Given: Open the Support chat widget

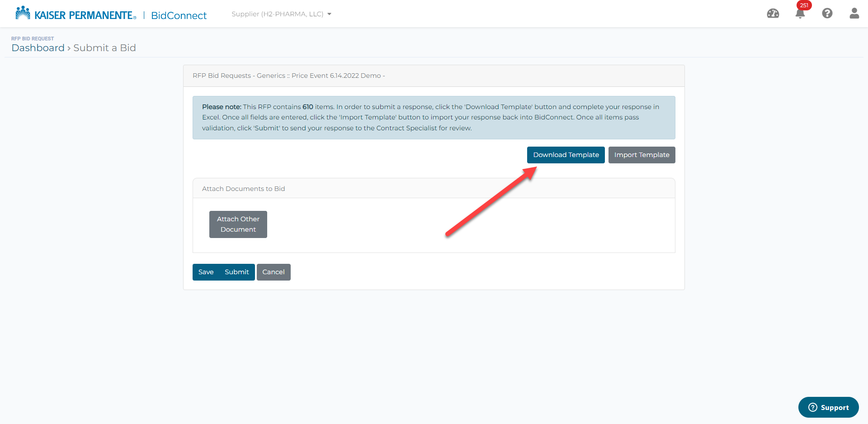Looking at the screenshot, I should point(828,407).
